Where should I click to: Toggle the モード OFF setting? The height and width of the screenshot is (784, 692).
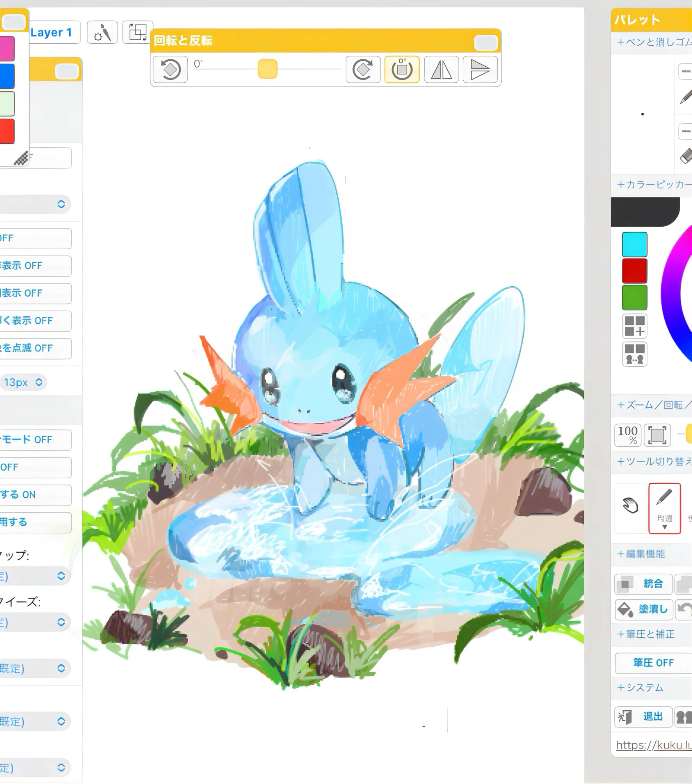(x=36, y=440)
